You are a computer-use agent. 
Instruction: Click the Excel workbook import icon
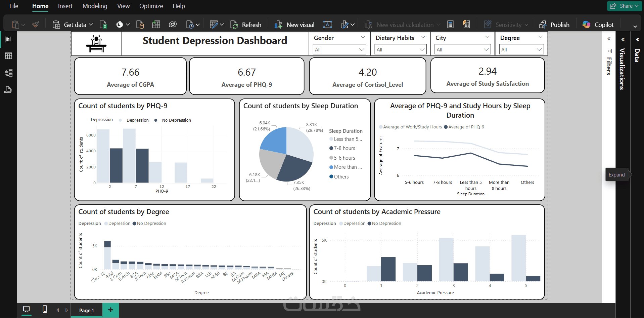(x=103, y=25)
